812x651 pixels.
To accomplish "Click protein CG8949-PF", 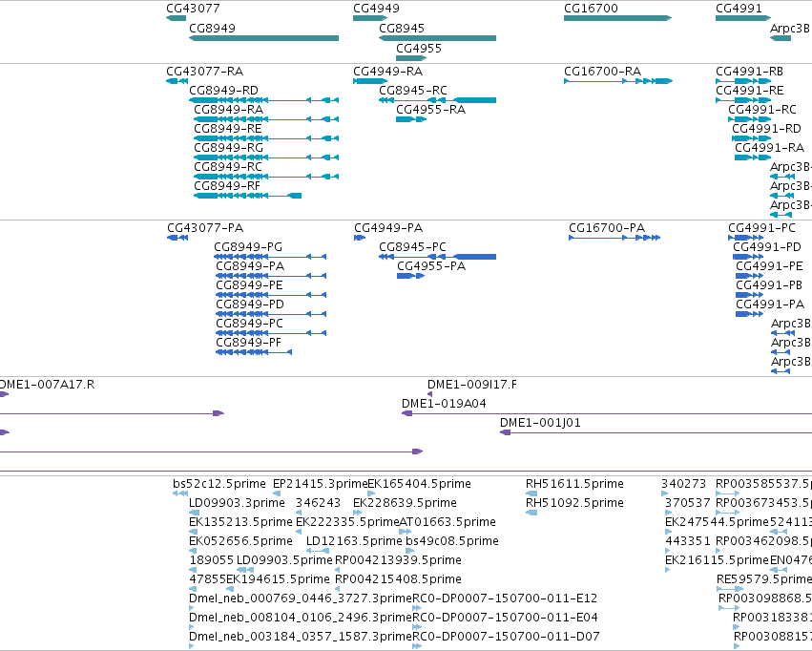I will [x=254, y=352].
